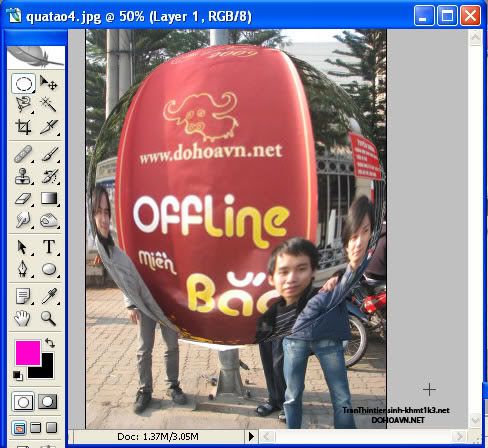Select the Type tool
The height and width of the screenshot is (448, 488).
pos(49,247)
